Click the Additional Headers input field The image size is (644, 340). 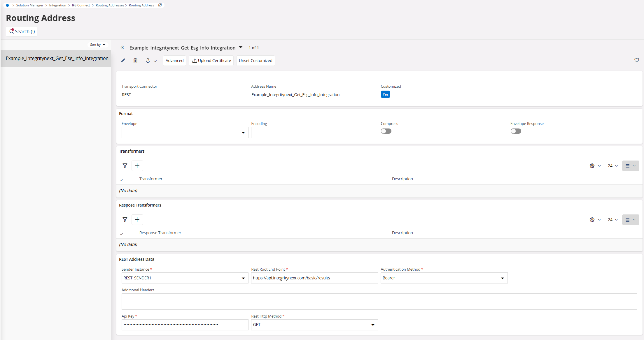(350, 302)
